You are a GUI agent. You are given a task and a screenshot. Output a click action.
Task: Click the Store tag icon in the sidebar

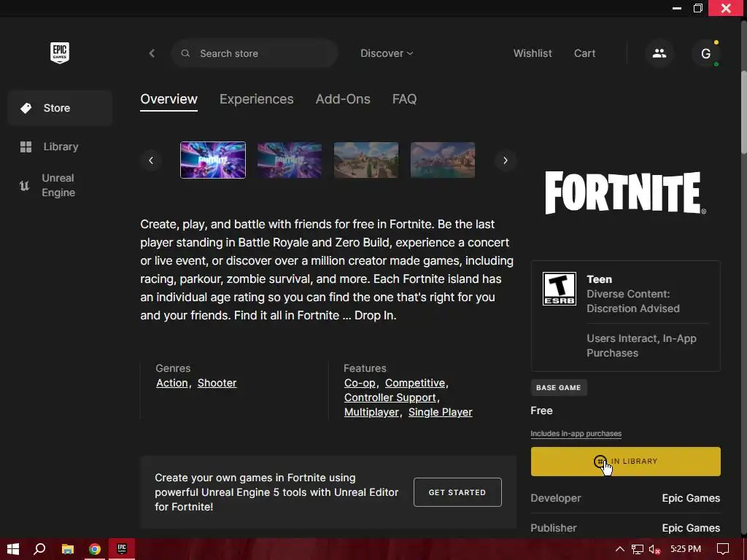point(26,108)
